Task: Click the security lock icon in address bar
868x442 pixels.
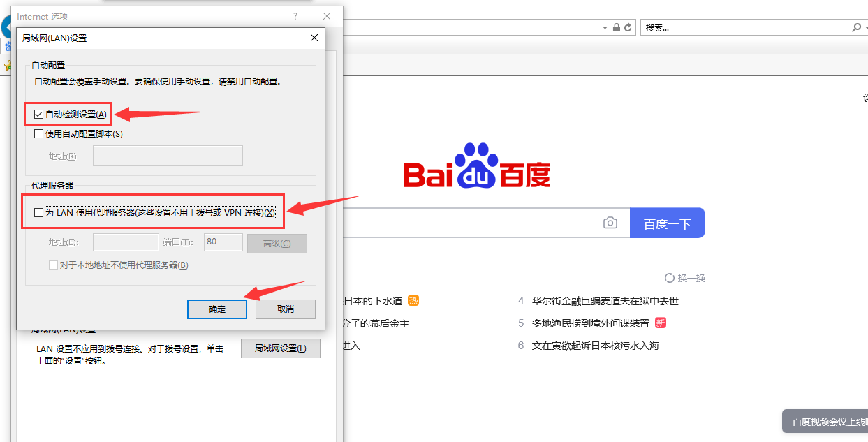Action: [x=617, y=27]
